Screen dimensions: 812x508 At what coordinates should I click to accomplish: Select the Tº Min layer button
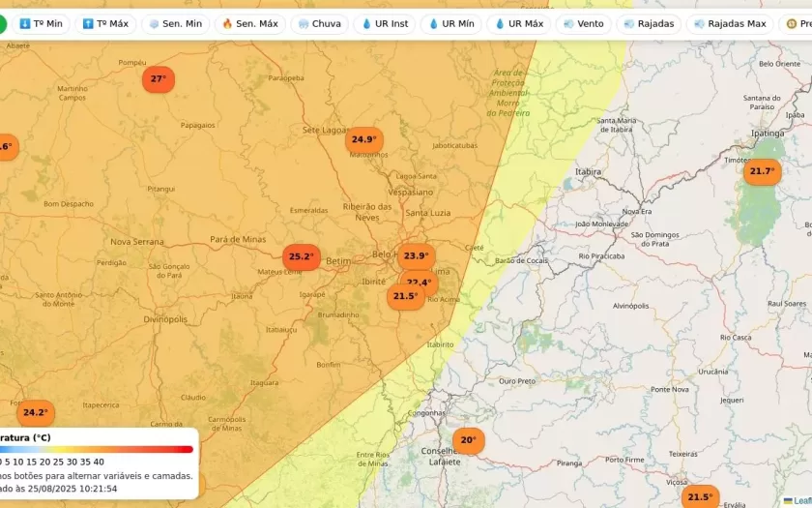point(41,24)
